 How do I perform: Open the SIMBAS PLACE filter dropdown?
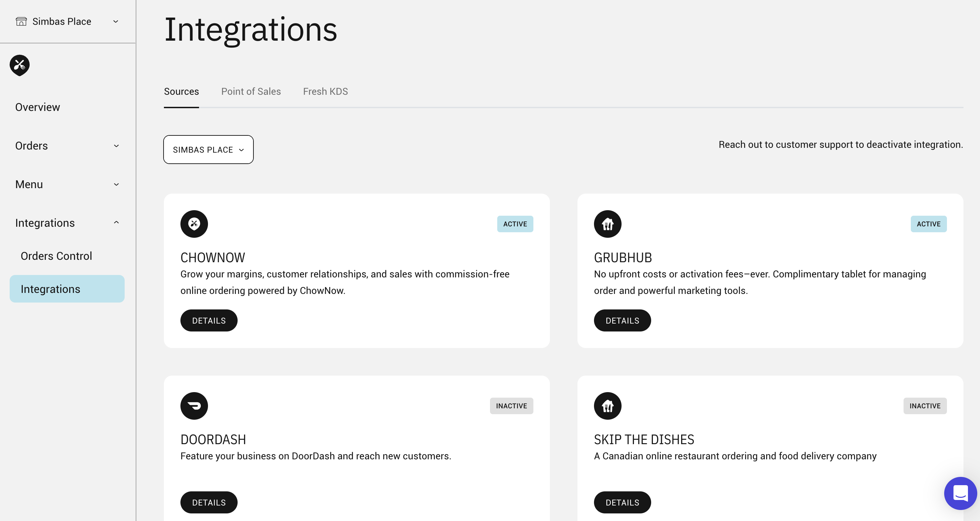tap(208, 150)
